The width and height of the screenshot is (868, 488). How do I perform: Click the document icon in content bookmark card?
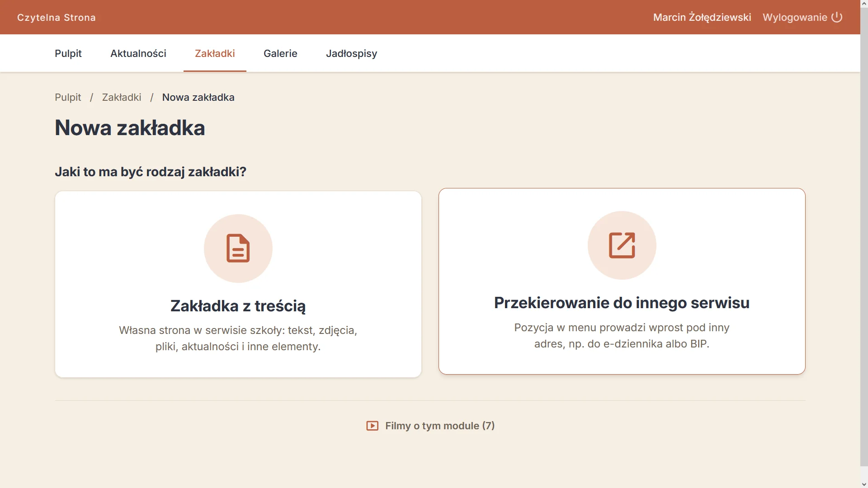click(x=238, y=248)
